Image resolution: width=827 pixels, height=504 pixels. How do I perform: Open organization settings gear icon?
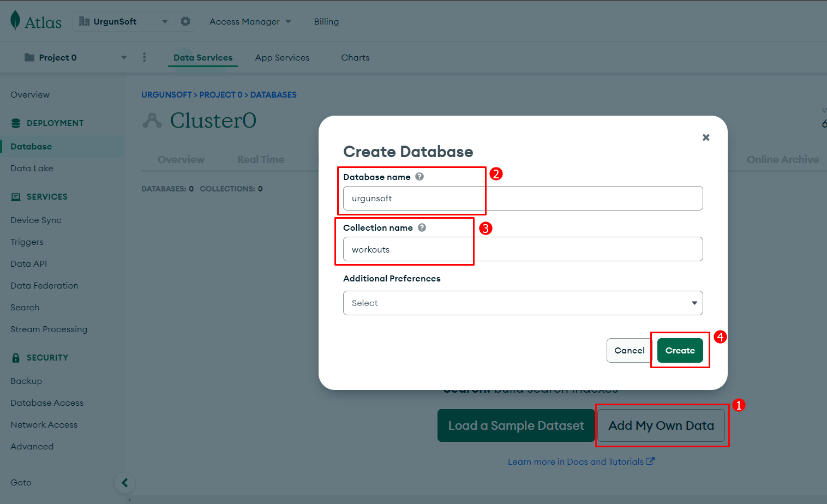(185, 21)
